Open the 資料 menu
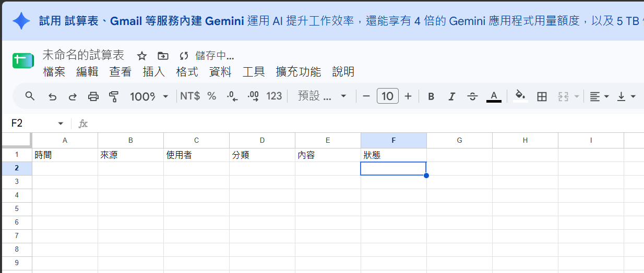644x273 pixels. pyautogui.click(x=220, y=72)
